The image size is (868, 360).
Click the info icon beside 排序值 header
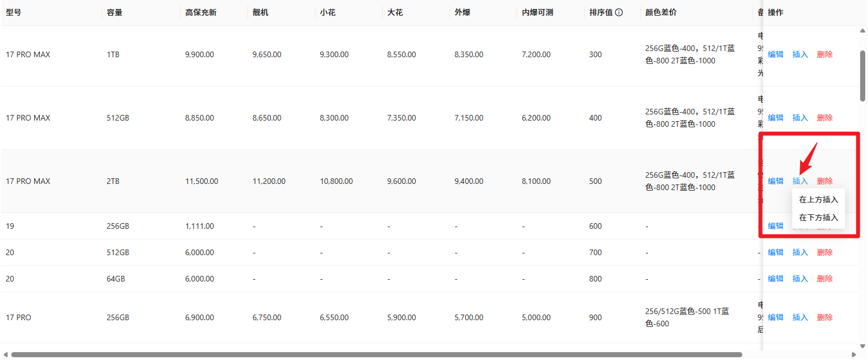(619, 12)
